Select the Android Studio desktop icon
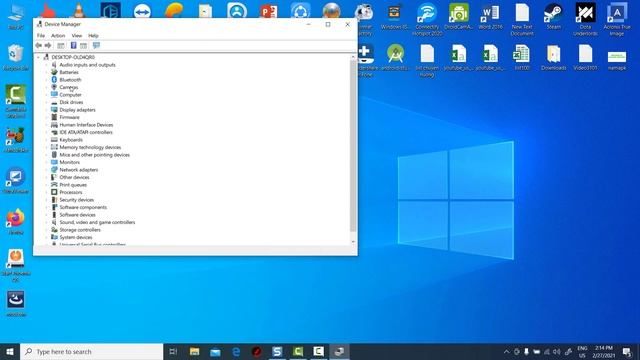This screenshot has height=360, width=640. 395,58
